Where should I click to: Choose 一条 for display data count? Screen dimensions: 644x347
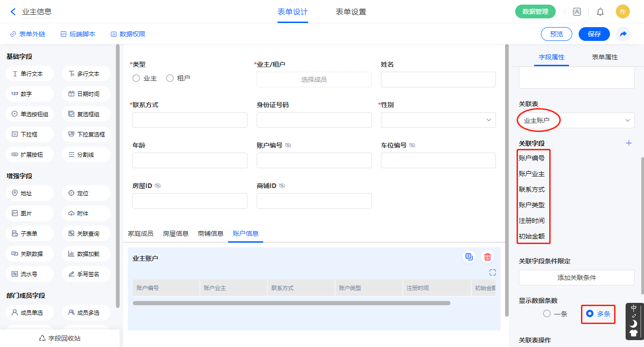coord(547,314)
